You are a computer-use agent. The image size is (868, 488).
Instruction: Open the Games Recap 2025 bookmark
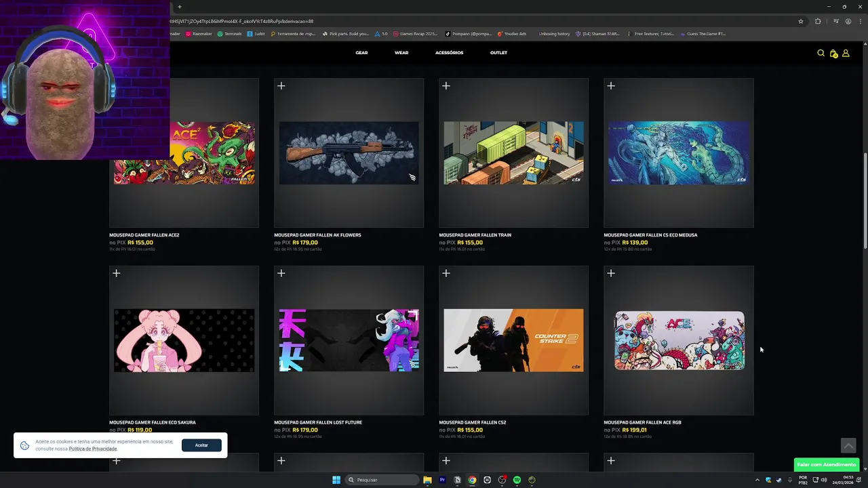pyautogui.click(x=415, y=34)
